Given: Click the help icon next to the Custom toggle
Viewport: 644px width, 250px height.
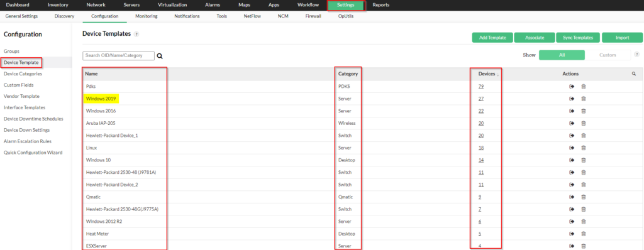Looking at the screenshot, I should [636, 54].
